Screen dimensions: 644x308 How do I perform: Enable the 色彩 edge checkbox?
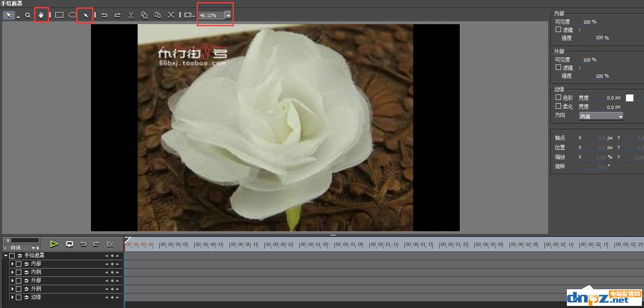coord(559,97)
